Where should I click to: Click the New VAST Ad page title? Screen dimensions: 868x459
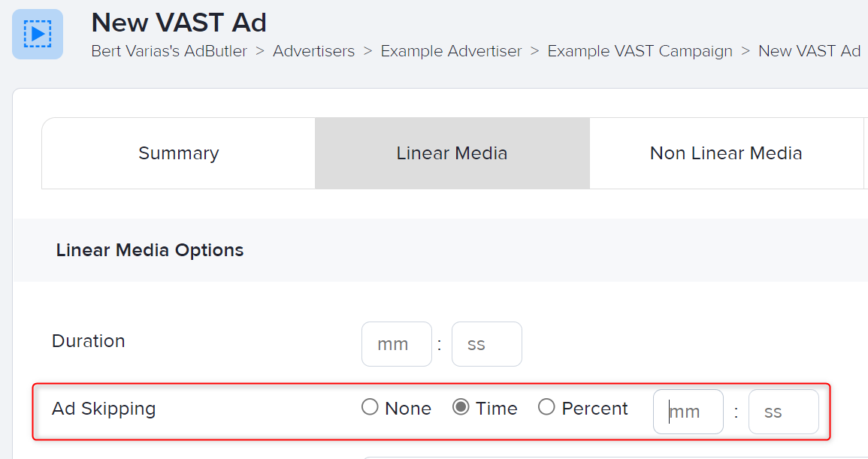(x=178, y=23)
